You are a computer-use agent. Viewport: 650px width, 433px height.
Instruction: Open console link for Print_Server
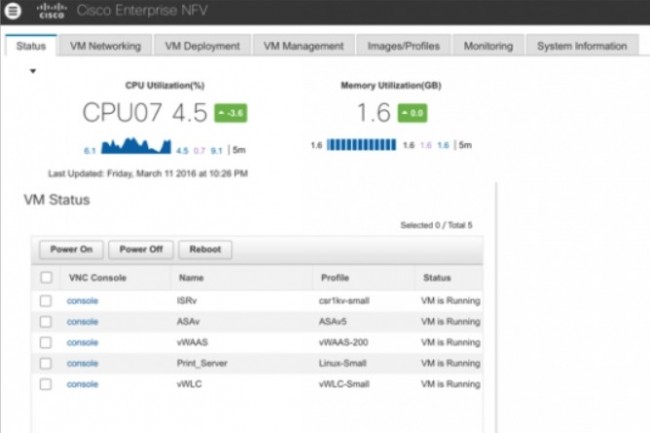(82, 363)
